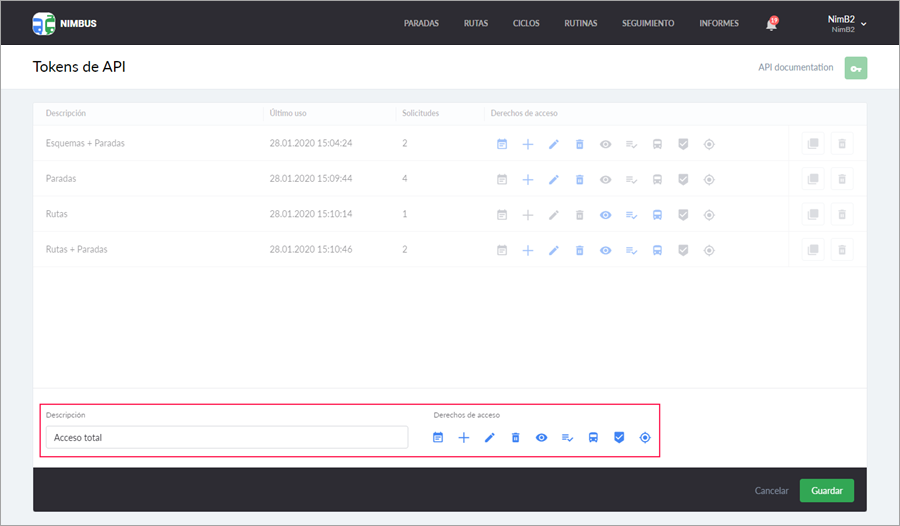Viewport: 900px width, 526px height.
Task: Click the pencil edit icon in new token rights
Action: [x=490, y=438]
